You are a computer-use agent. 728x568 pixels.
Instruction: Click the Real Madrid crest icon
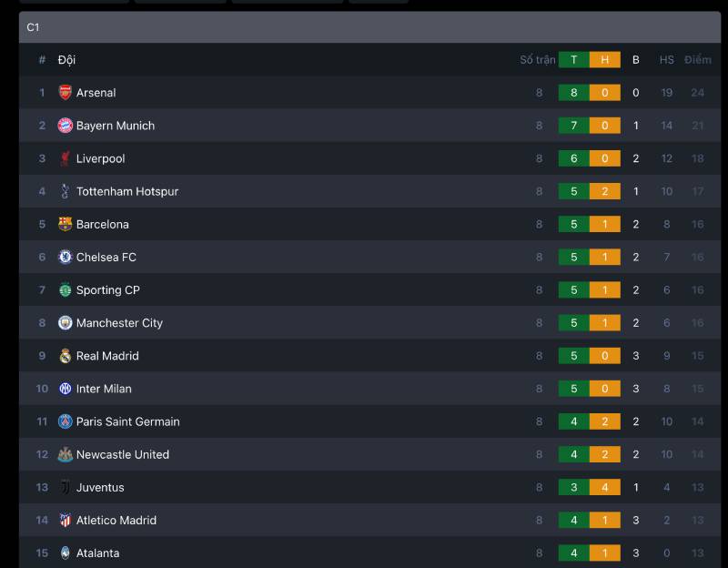(x=65, y=356)
